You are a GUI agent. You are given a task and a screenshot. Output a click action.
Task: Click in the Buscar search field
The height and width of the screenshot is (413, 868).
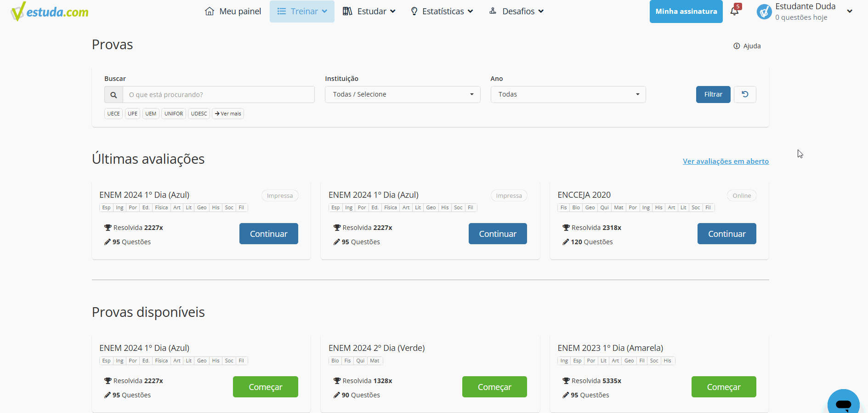pyautogui.click(x=218, y=95)
